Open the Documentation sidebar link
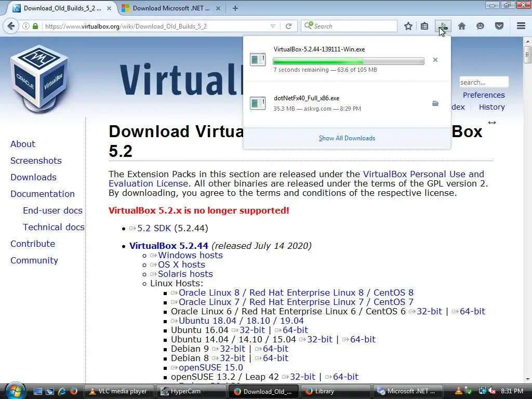The width and height of the screenshot is (532, 399). coord(43,194)
